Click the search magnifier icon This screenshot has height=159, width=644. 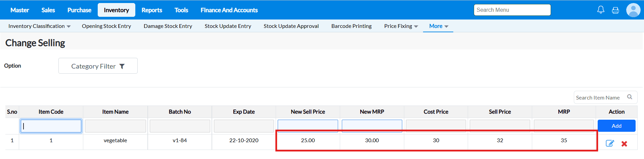click(x=630, y=97)
